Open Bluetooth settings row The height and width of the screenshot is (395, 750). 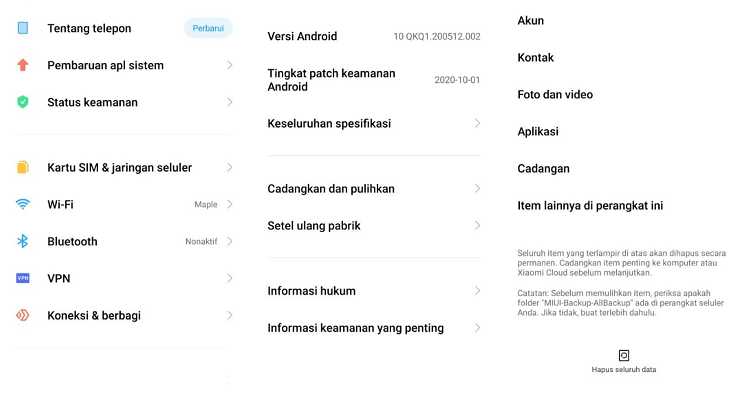(x=124, y=241)
